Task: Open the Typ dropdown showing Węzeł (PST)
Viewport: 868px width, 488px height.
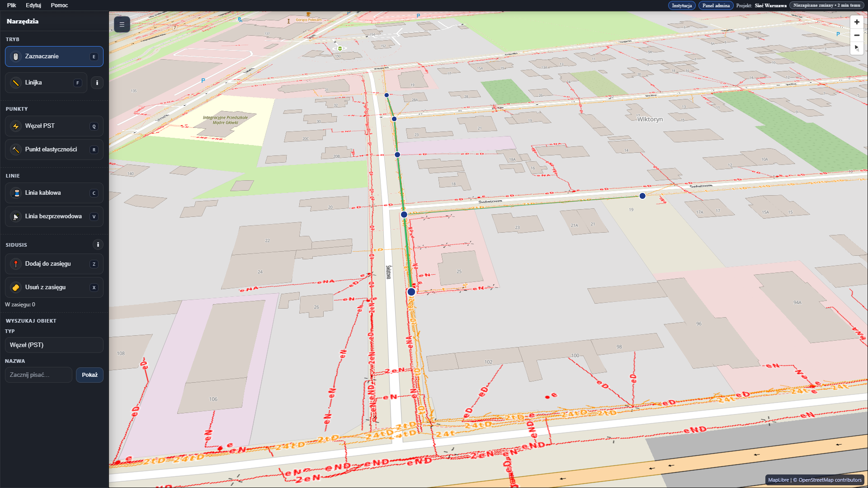Action: (54, 345)
